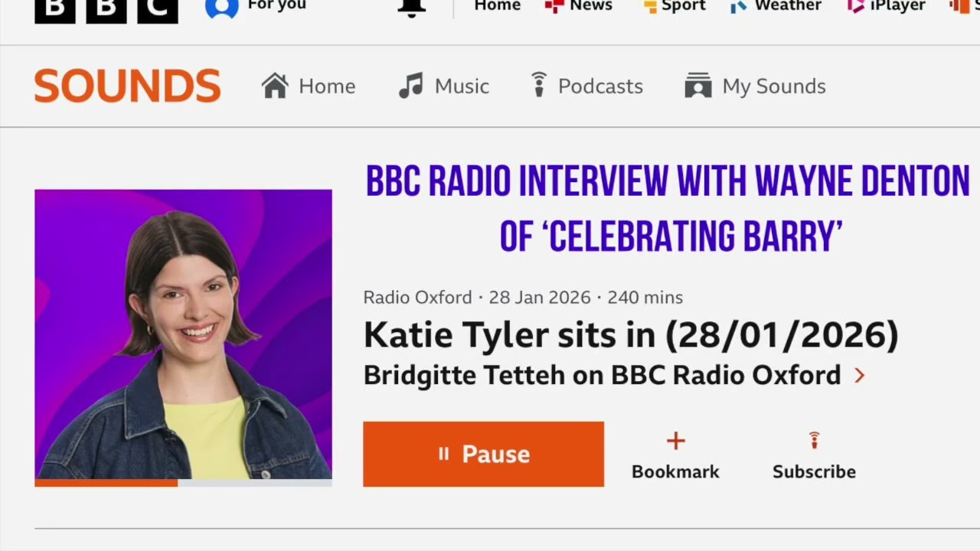The width and height of the screenshot is (980, 551).
Task: Open the BBC logo homepage
Action: (x=106, y=11)
